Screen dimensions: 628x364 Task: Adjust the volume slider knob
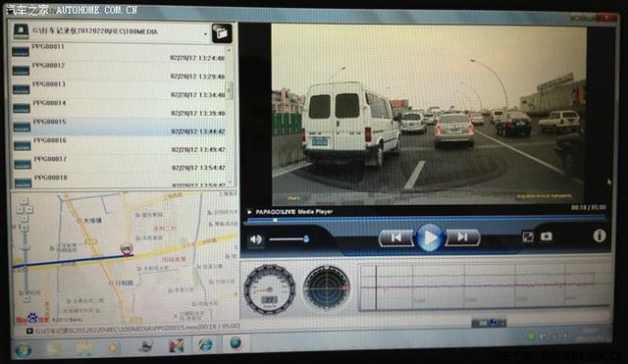tap(306, 239)
